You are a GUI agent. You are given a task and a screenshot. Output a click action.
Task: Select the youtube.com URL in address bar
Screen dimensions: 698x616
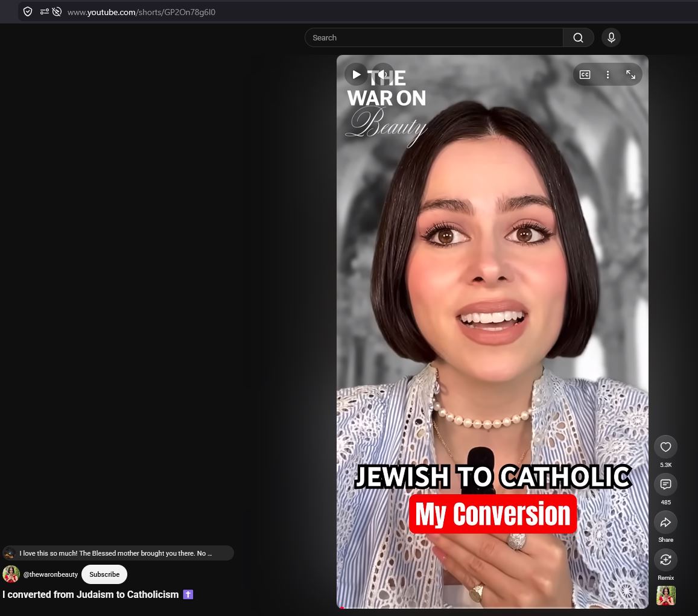pos(141,13)
